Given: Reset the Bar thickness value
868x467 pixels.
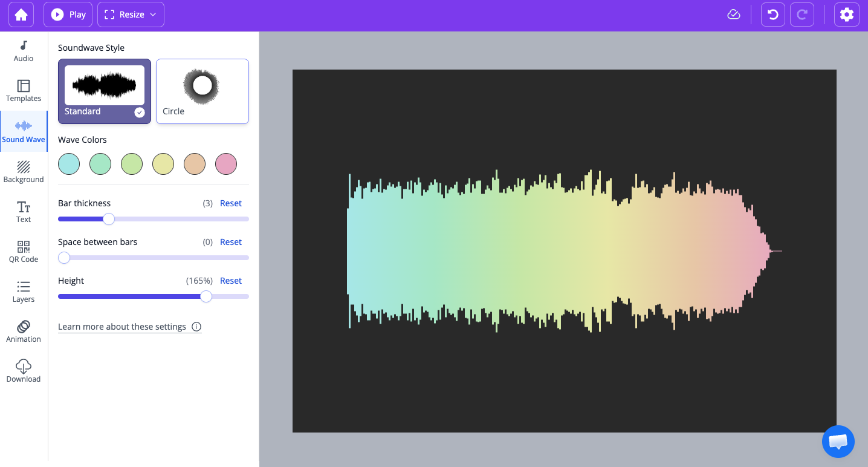Looking at the screenshot, I should tap(231, 203).
